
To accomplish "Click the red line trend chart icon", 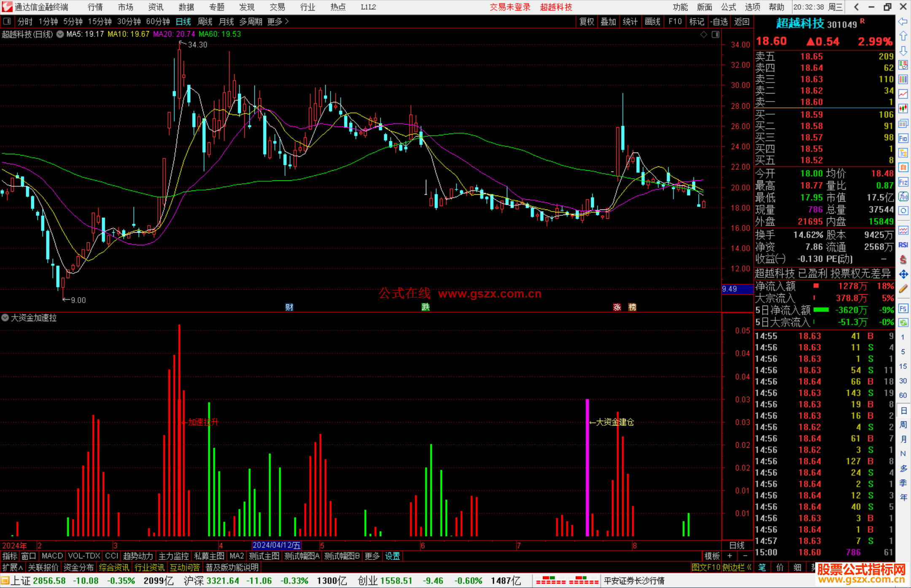I will coord(903,94).
